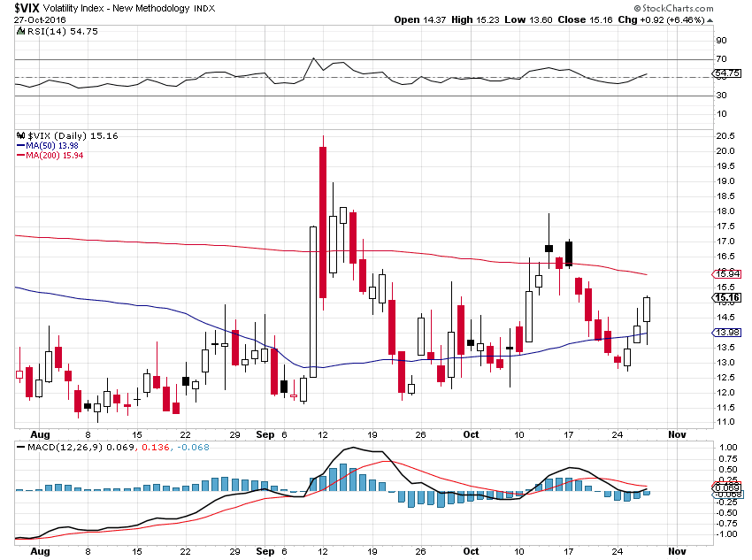This screenshot has width=752, height=560.
Task: Click the RSI line peak near 70
Action: click(314, 58)
